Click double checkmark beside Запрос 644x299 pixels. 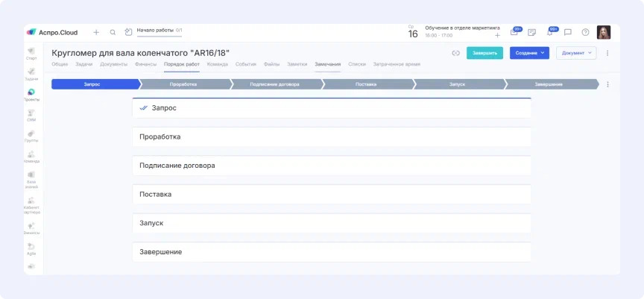pos(143,108)
